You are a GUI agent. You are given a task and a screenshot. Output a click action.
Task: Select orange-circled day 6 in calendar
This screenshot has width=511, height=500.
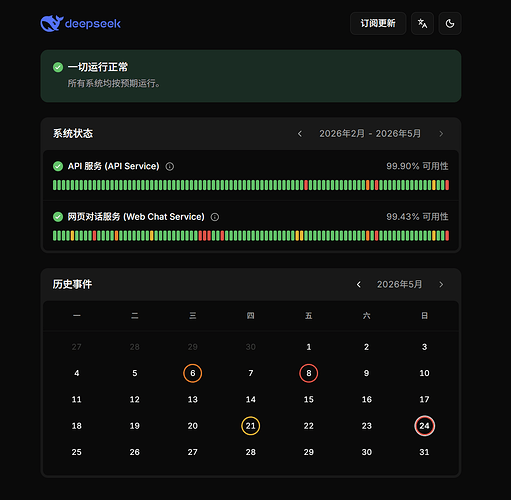193,373
